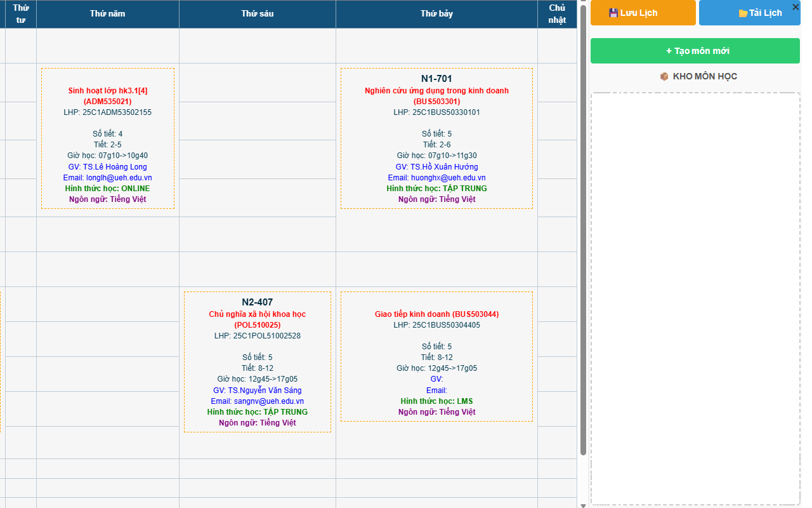Screen dimensions: 812x508
Task: Click the Chủ nhật column header
Action: 558,14
